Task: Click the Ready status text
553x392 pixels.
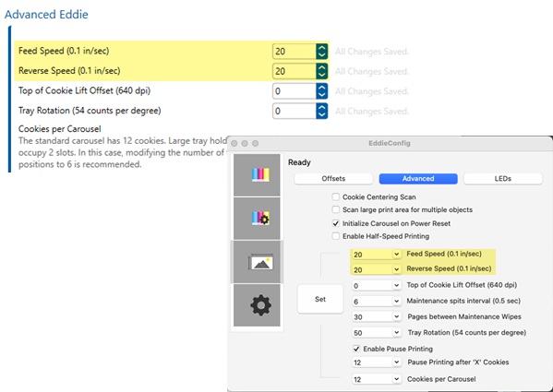Action: pyautogui.click(x=299, y=162)
